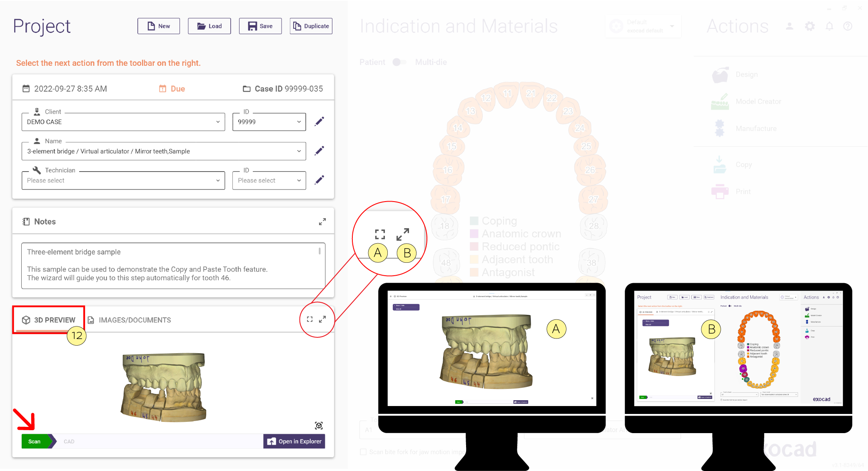This screenshot has width=868, height=471.
Task: Click the Case ID folder icon
Action: (x=247, y=89)
